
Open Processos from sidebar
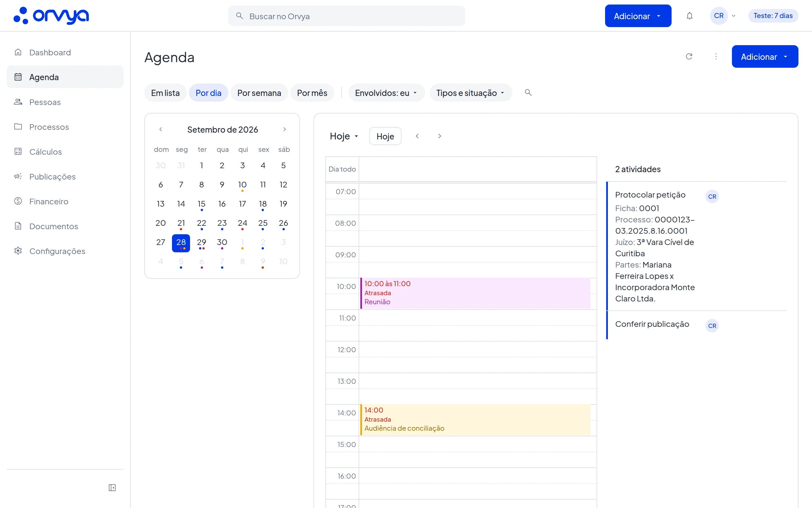(x=65, y=127)
